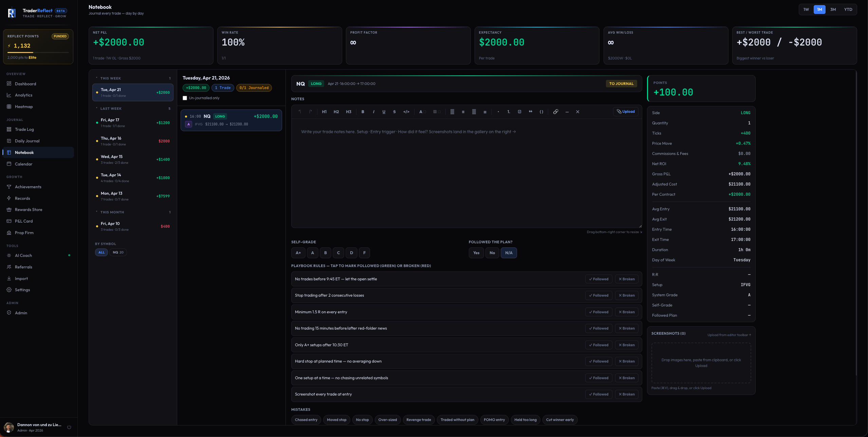Select the Mon, Apr 13 day entry
The width and height of the screenshot is (868, 437).
[133, 196]
